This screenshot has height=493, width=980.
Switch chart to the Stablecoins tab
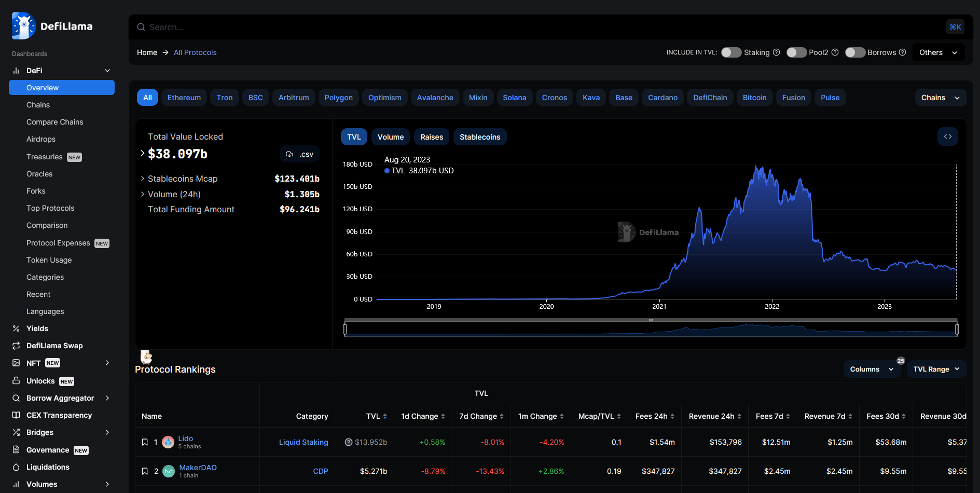[x=479, y=137]
